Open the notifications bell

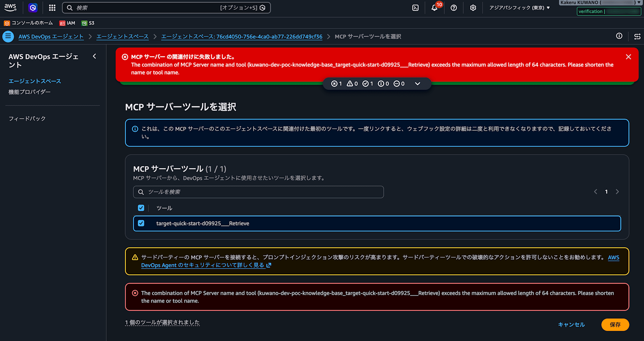tap(434, 8)
